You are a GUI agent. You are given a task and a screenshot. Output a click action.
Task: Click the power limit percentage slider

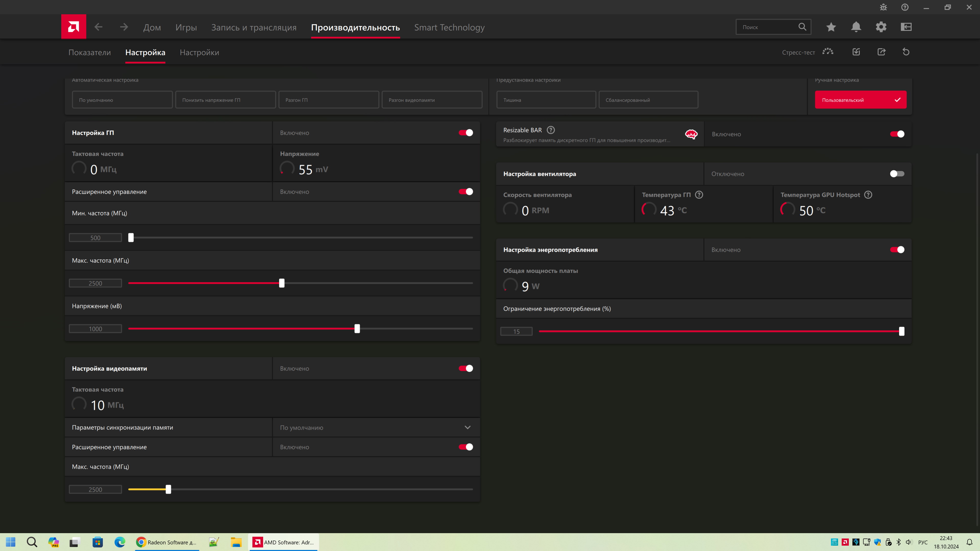[x=719, y=331]
